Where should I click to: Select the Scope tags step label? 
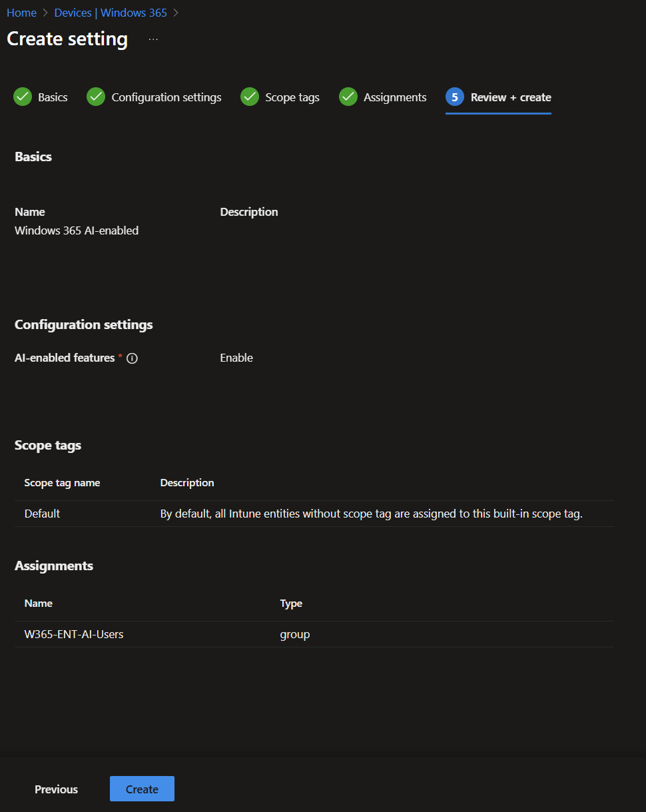pyautogui.click(x=292, y=97)
